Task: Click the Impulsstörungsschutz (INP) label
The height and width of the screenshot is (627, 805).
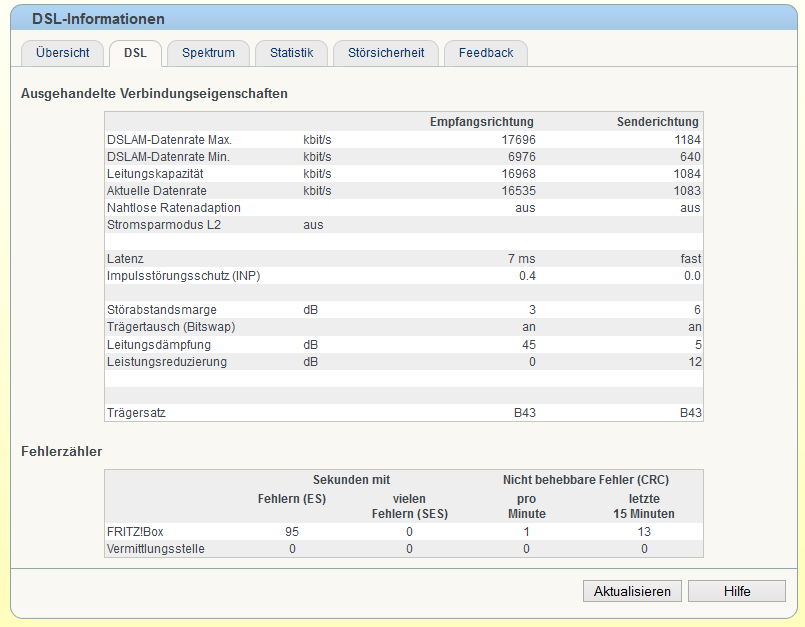Action: [x=183, y=276]
